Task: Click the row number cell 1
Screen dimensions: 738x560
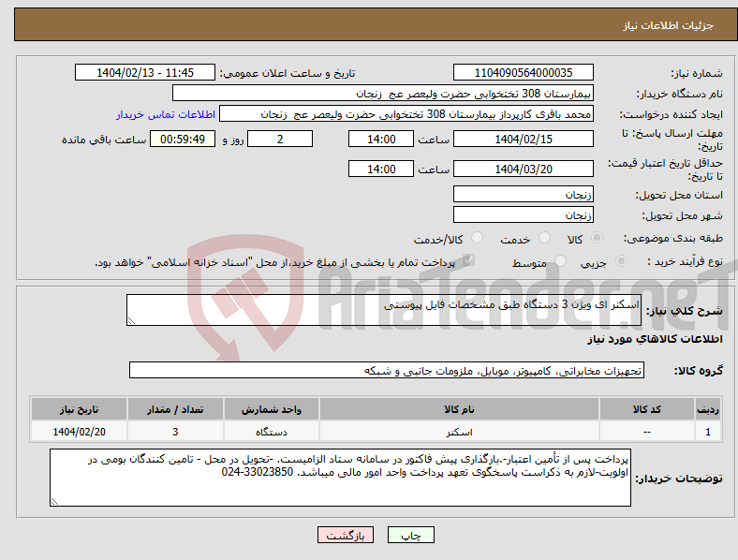Action: (x=708, y=432)
